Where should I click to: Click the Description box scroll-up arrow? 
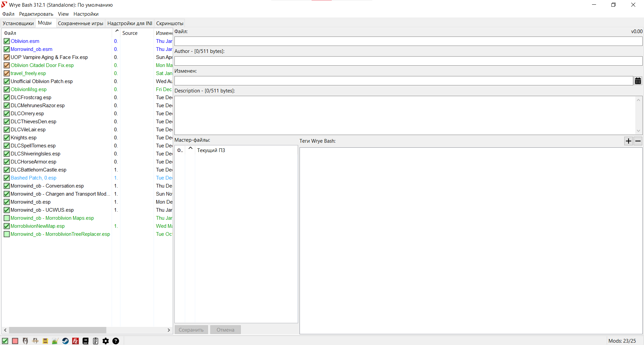[638, 100]
